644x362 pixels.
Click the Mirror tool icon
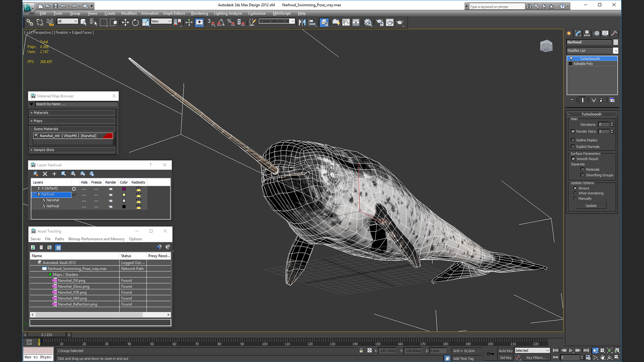302,22
